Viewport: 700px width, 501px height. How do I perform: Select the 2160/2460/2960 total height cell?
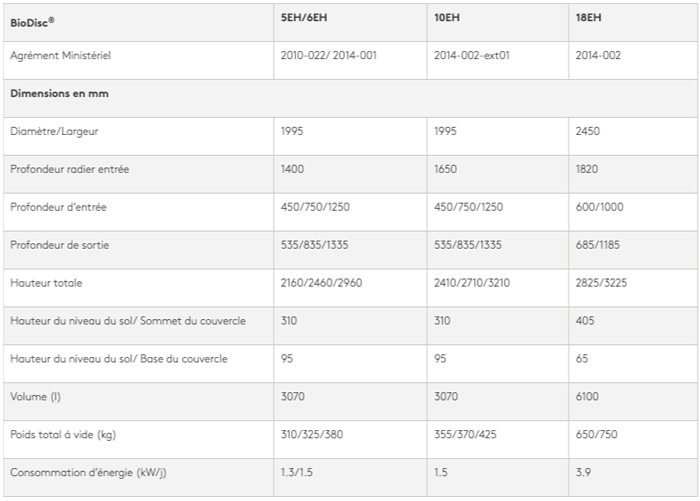(321, 283)
